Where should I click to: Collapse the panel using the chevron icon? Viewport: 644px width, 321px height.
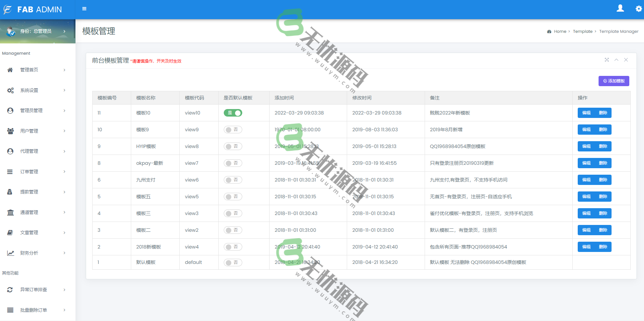[616, 60]
